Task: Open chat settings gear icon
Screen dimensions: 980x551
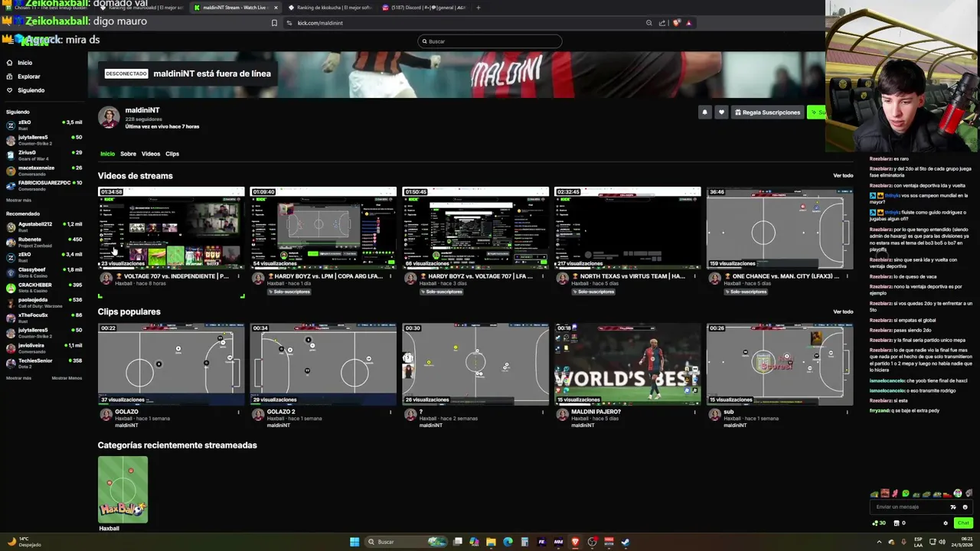Action: [x=946, y=523]
